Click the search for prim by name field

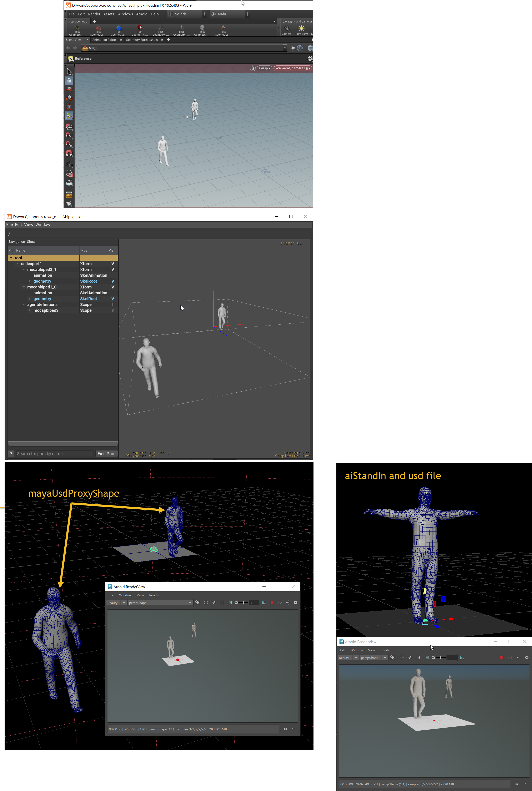click(54, 453)
